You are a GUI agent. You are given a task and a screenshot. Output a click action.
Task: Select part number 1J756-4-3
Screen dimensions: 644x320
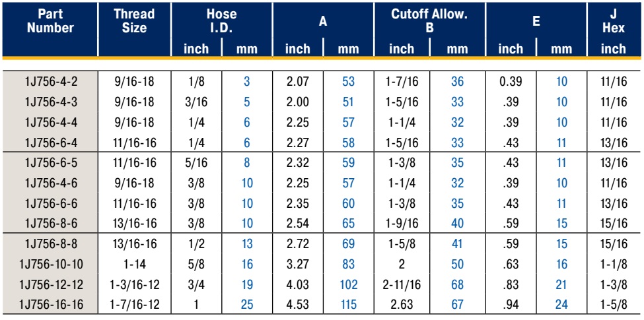51,102
